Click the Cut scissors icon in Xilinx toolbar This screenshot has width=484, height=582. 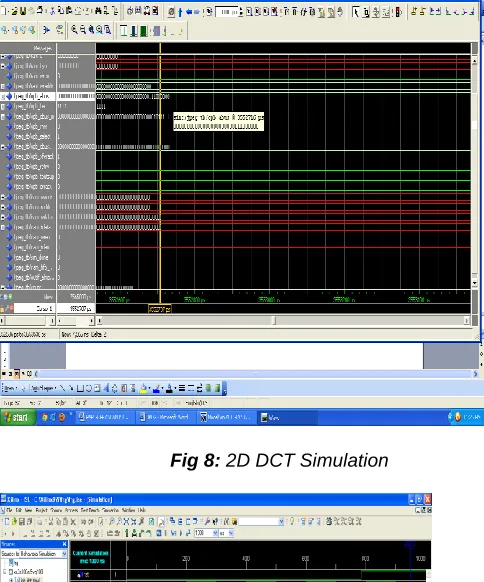pos(50,521)
